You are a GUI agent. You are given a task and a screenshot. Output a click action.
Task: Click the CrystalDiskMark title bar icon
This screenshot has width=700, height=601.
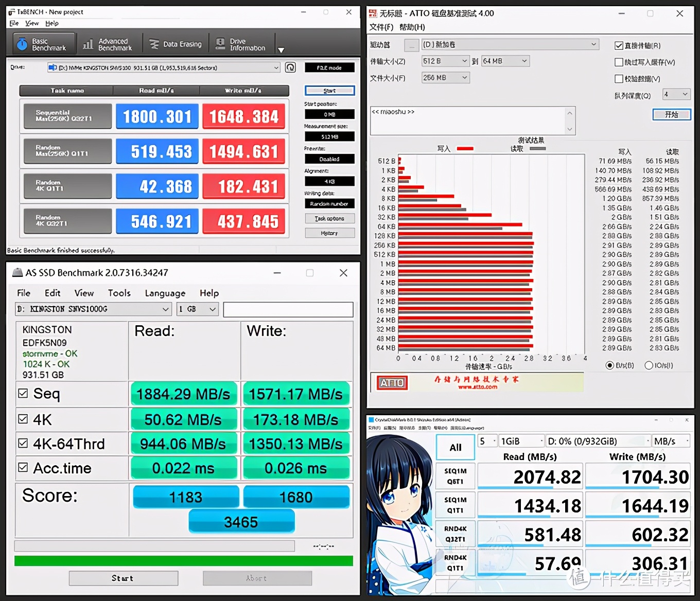pos(371,420)
